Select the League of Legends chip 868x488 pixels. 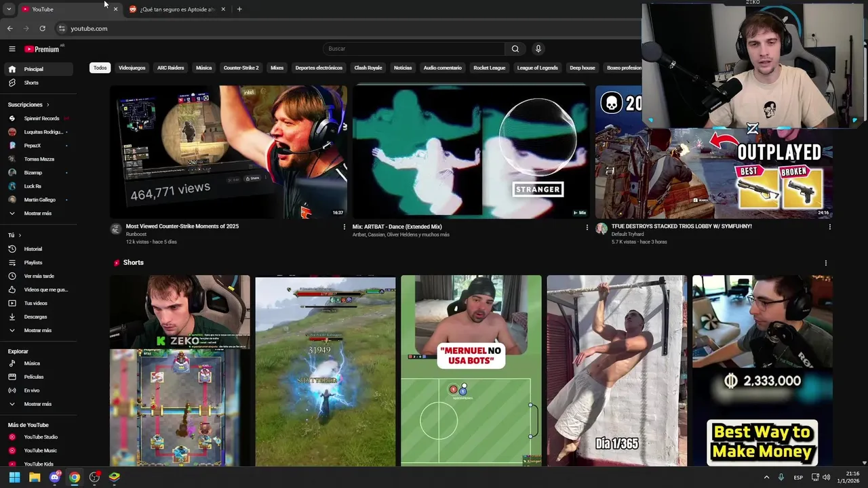click(x=538, y=68)
